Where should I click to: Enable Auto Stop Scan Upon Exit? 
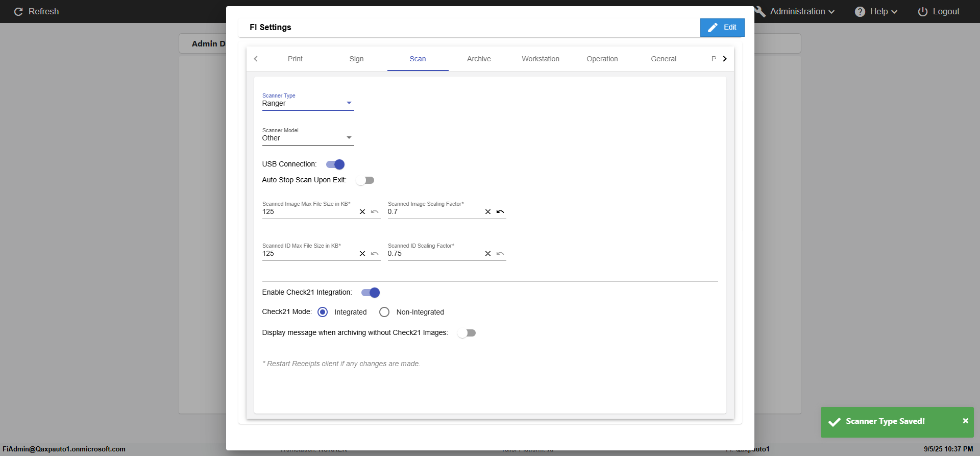coord(365,180)
